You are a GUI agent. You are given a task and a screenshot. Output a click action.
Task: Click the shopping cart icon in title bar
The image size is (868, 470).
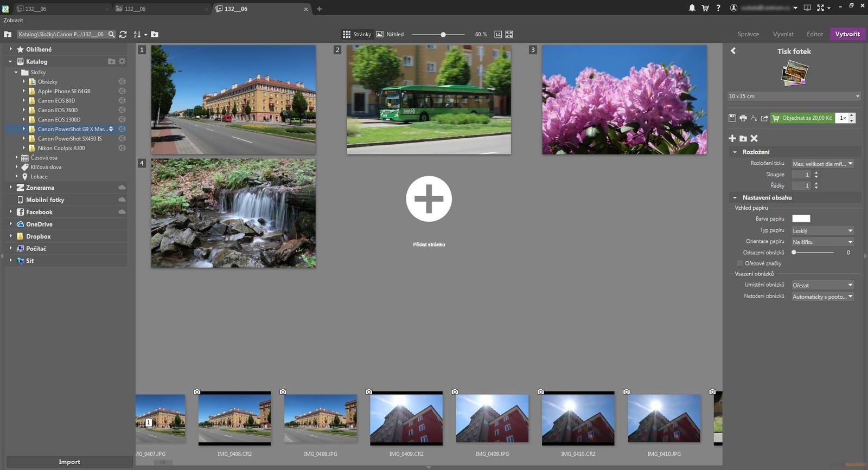[x=705, y=8]
